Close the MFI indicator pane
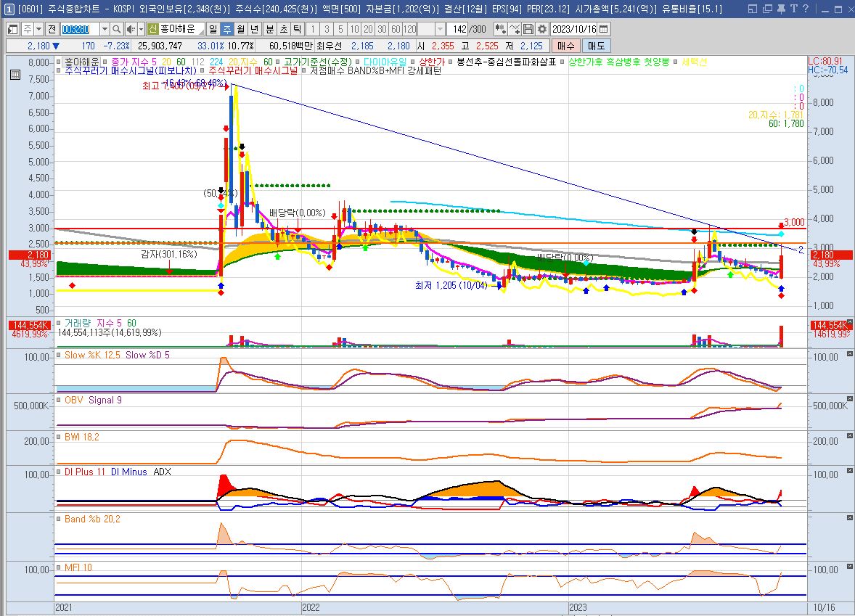 pyautogui.click(x=849, y=567)
